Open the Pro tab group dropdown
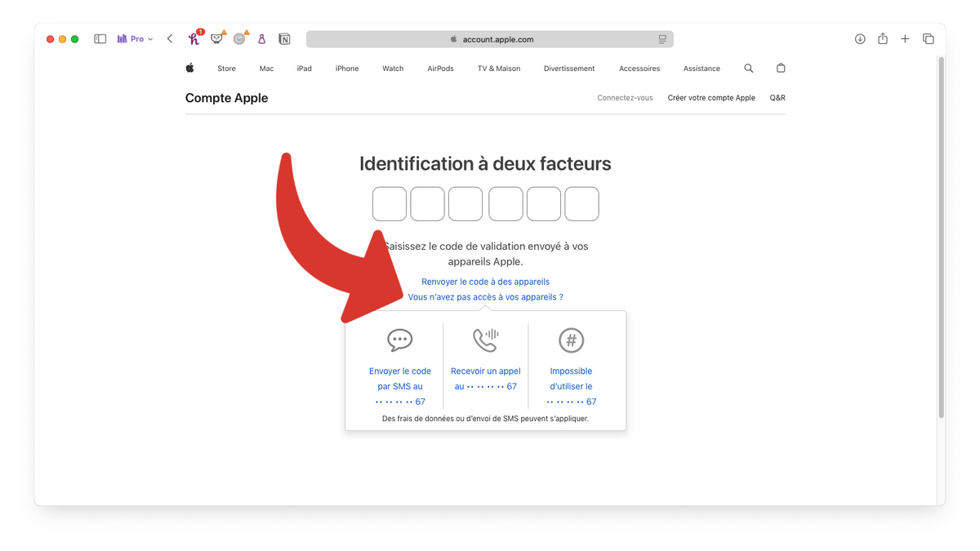 [135, 39]
